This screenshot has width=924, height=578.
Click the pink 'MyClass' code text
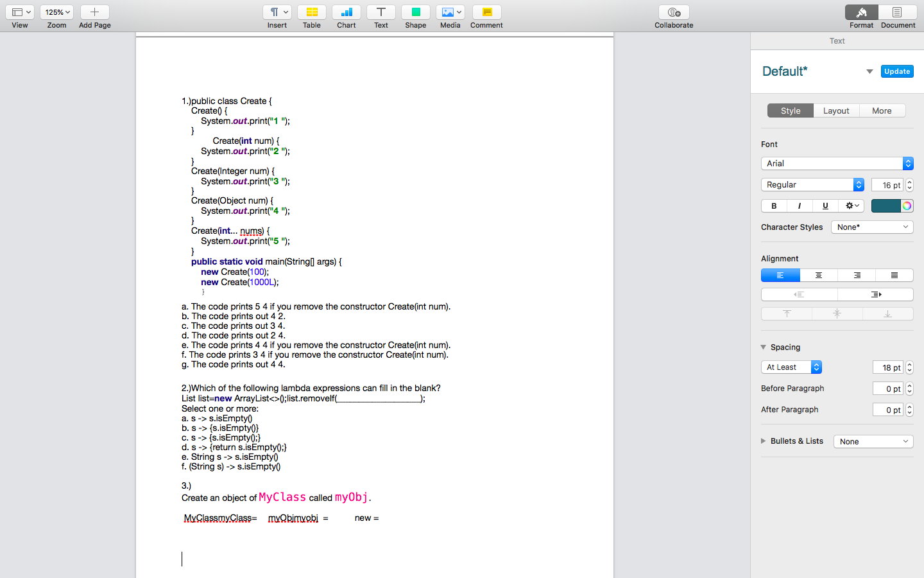[x=282, y=497]
